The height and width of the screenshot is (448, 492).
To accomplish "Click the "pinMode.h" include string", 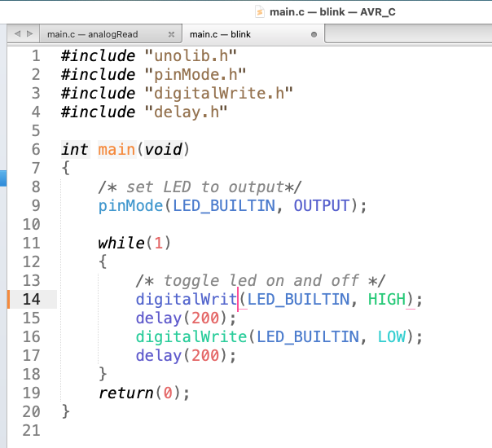I will pyautogui.click(x=195, y=75).
